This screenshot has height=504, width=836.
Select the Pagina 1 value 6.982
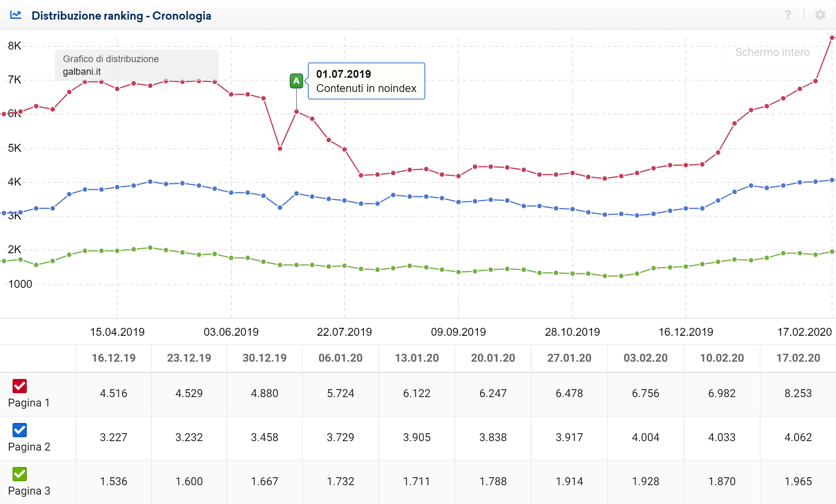pyautogui.click(x=722, y=394)
